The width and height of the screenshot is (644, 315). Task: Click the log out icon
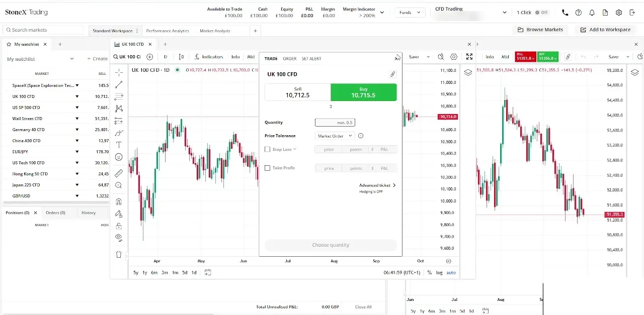(x=632, y=13)
